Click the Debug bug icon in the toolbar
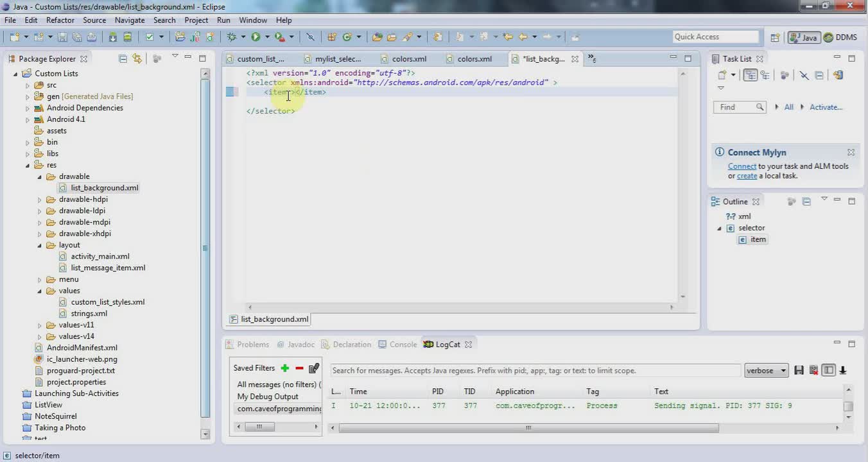The height and width of the screenshot is (462, 868). 232,37
